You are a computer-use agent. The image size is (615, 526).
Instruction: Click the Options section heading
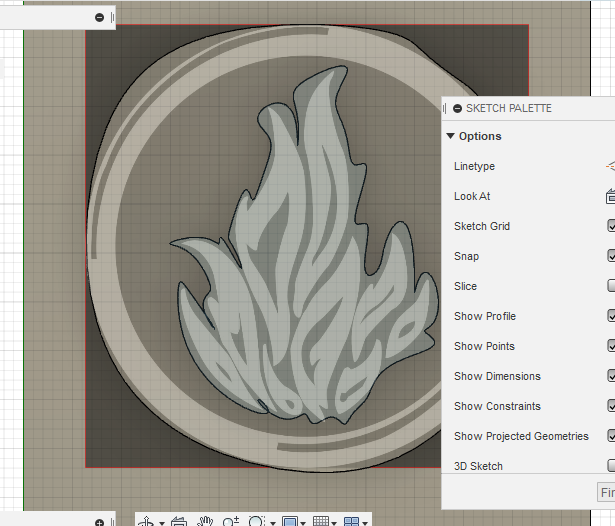coord(480,136)
